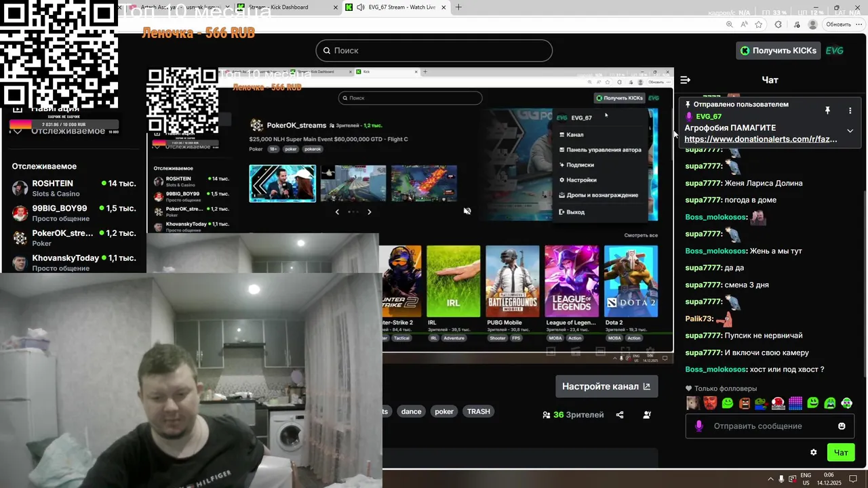868x488 pixels.
Task: Add page to favorites star icon
Action: tap(759, 24)
